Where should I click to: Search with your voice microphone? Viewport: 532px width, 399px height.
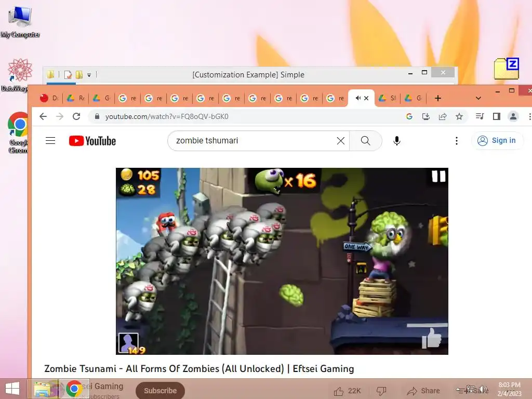(396, 140)
